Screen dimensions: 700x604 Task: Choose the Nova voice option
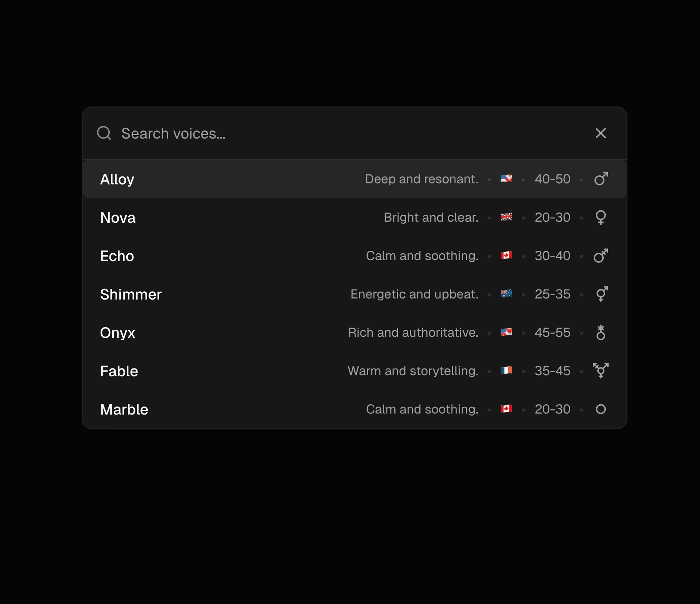point(118,218)
